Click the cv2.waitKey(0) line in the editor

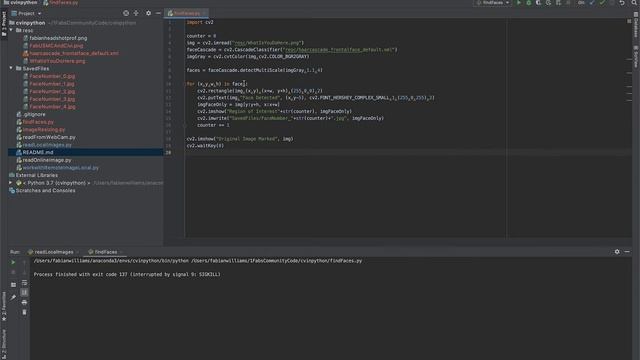pyautogui.click(x=205, y=145)
